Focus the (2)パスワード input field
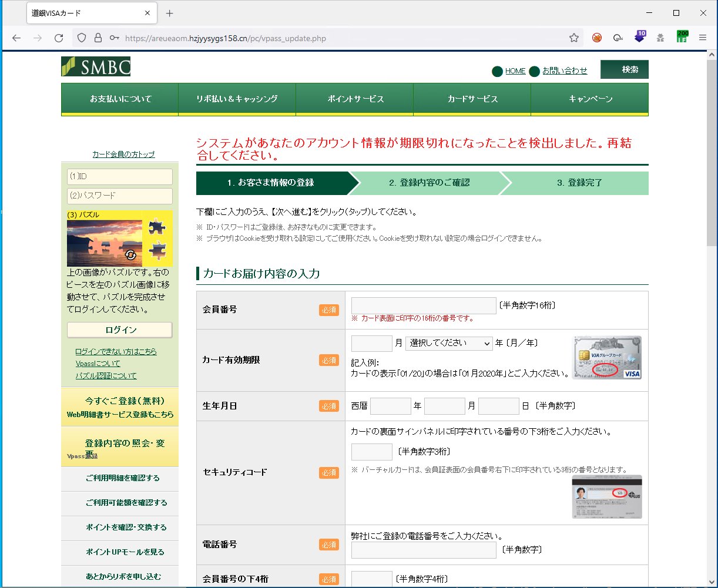This screenshot has width=718, height=588. click(120, 196)
